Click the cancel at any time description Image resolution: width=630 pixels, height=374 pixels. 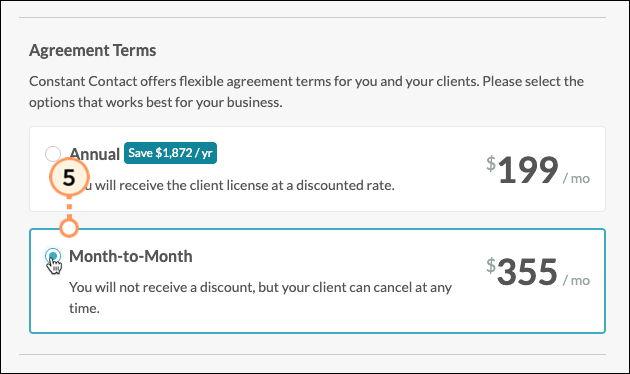(260, 297)
